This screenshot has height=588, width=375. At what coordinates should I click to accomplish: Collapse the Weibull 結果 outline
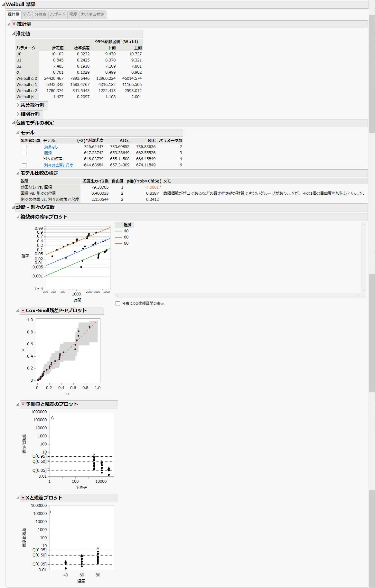3,5
